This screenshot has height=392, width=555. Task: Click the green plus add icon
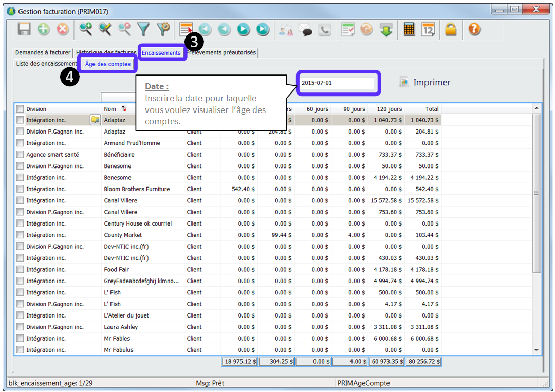click(x=44, y=30)
